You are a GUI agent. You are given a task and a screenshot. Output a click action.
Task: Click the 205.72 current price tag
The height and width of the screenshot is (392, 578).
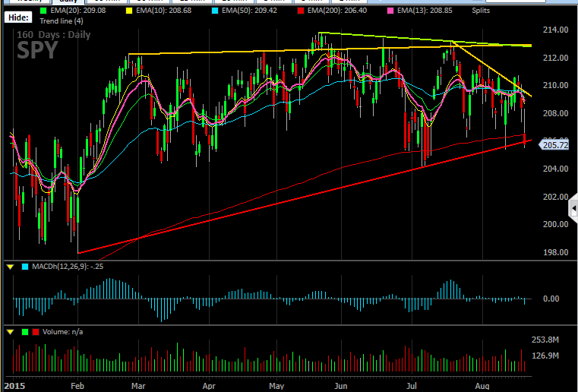pyautogui.click(x=554, y=145)
